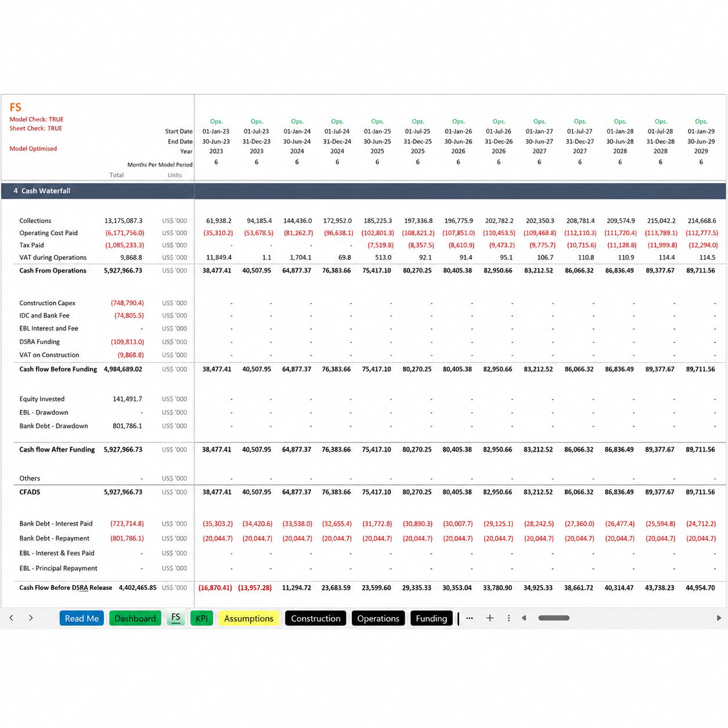This screenshot has height=728, width=728.
Task: Open the Read Me sheet tab
Action: [x=82, y=618]
